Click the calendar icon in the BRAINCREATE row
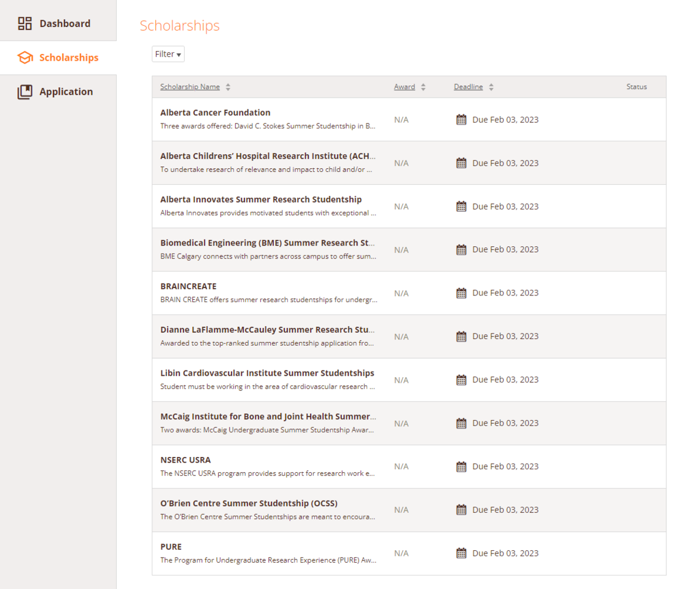The width and height of the screenshot is (700, 589). (x=461, y=292)
